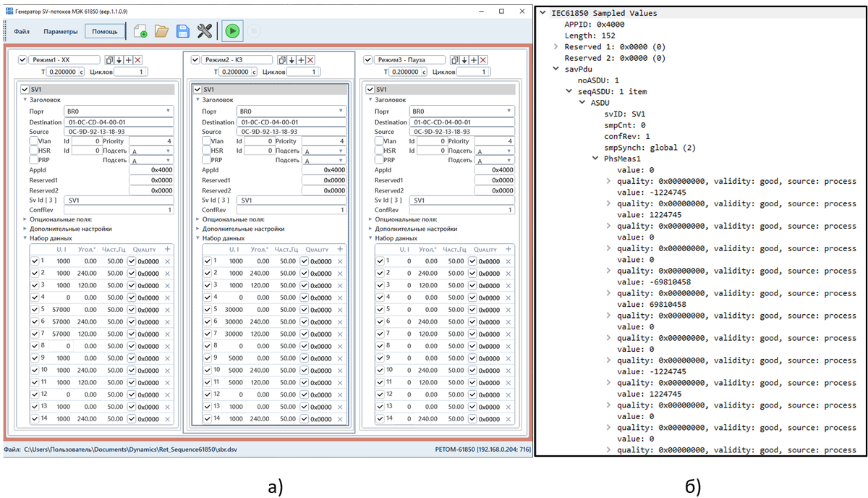
Task: Select the APPID: 0x4000 line
Action: point(595,24)
